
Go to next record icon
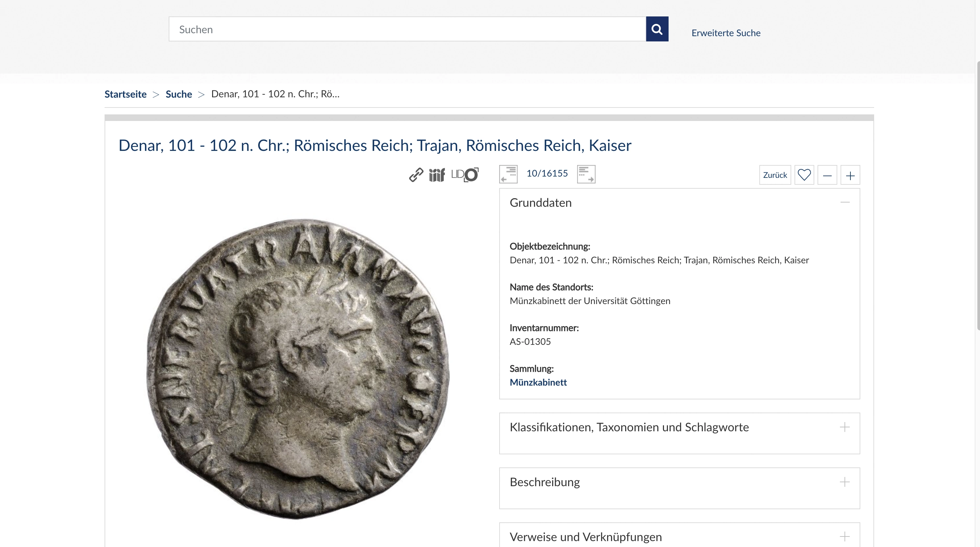click(x=586, y=174)
